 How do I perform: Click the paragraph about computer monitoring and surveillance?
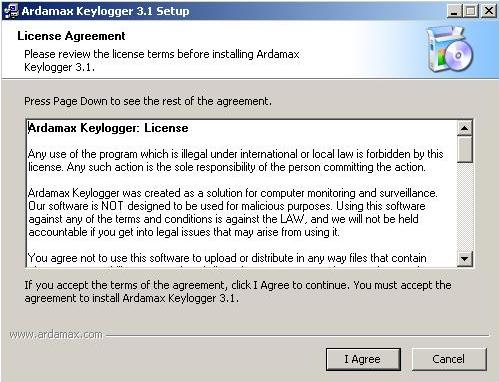[233, 212]
